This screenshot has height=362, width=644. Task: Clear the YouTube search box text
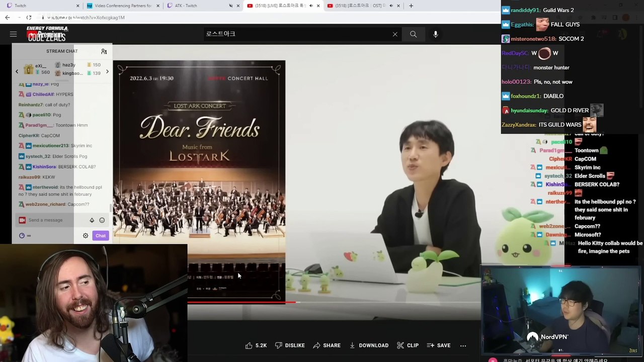pos(395,34)
